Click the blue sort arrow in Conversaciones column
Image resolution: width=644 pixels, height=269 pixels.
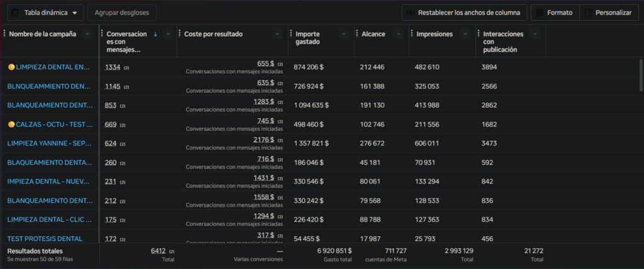[155, 35]
